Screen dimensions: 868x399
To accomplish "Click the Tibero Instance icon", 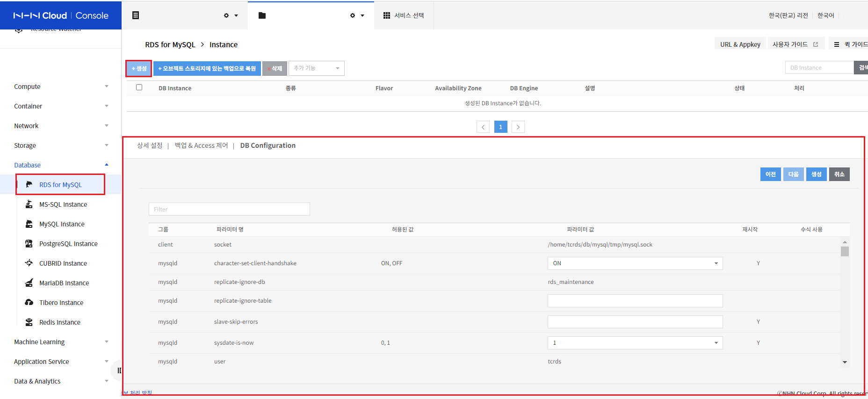I will (x=29, y=302).
